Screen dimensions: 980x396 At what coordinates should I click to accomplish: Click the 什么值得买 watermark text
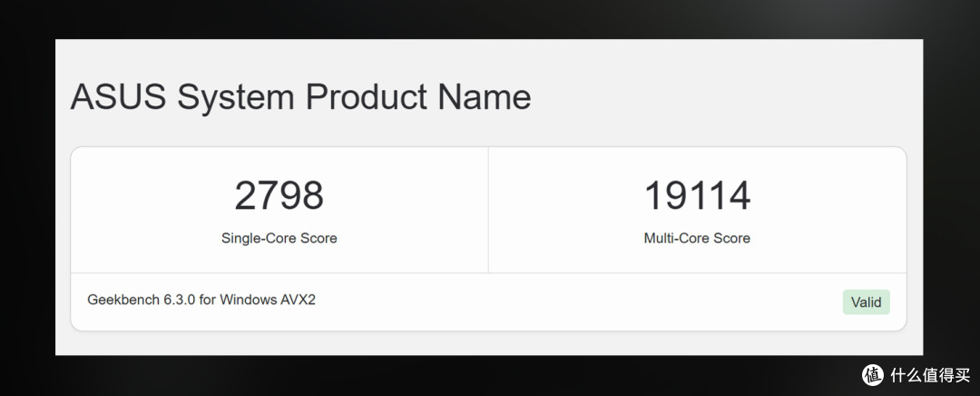tap(931, 375)
